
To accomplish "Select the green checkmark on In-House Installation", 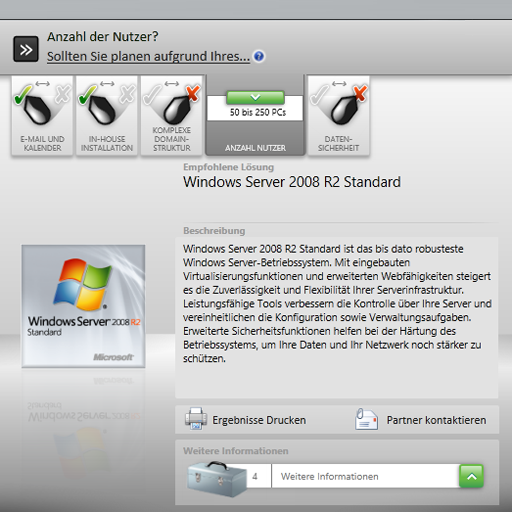I will click(x=88, y=94).
